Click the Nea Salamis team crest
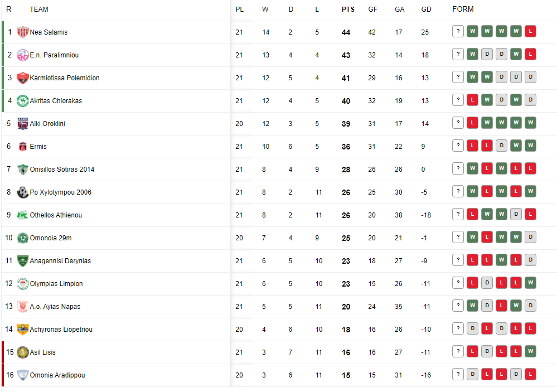This screenshot has width=557, height=392. tap(23, 32)
